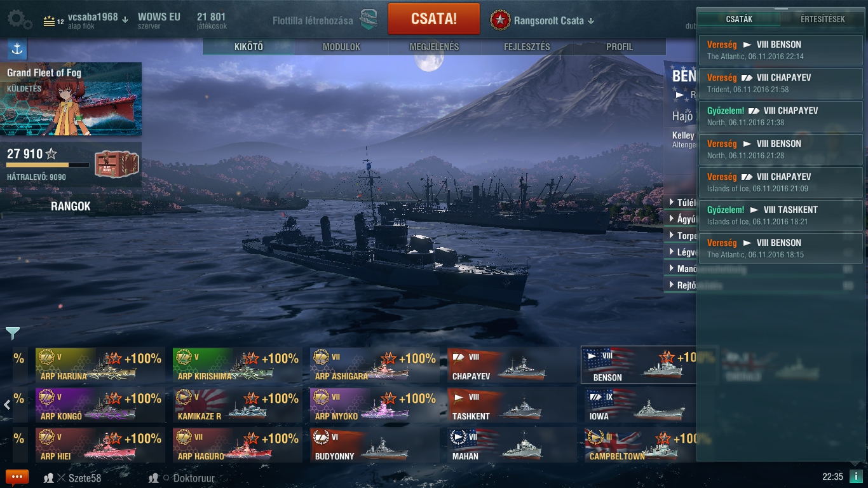868x488 pixels.
Task: Switch to ÉRTESÍTÉSEK notifications tab
Action: coord(822,19)
